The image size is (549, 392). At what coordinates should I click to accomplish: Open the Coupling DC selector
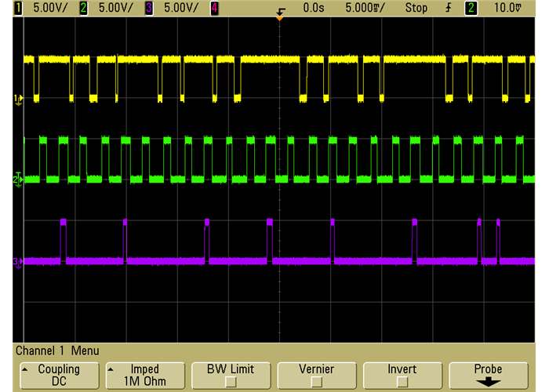59,375
